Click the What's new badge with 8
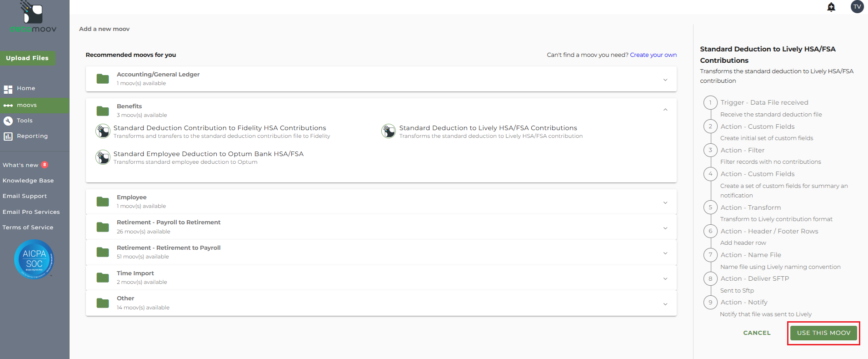Viewport: 868px width, 359px height. [x=45, y=165]
